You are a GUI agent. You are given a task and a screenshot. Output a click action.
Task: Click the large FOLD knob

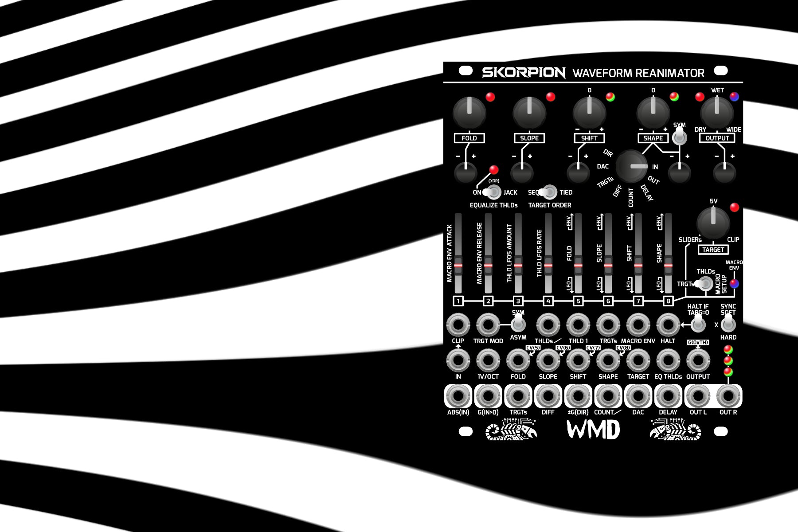point(469,113)
